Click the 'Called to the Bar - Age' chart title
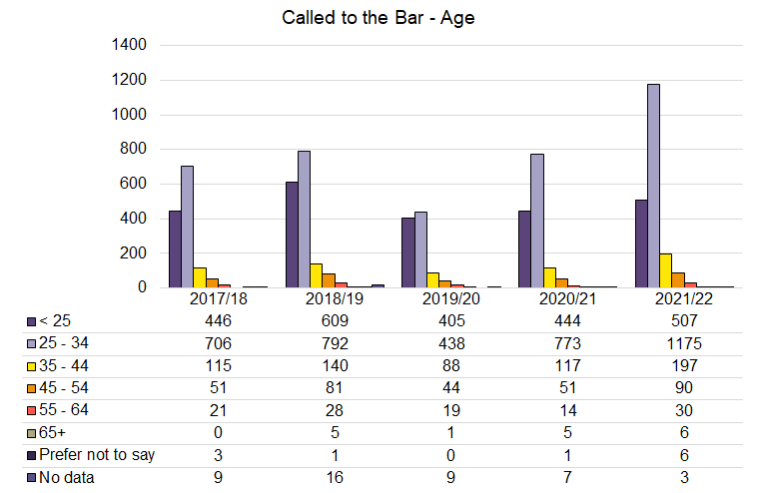 376,19
